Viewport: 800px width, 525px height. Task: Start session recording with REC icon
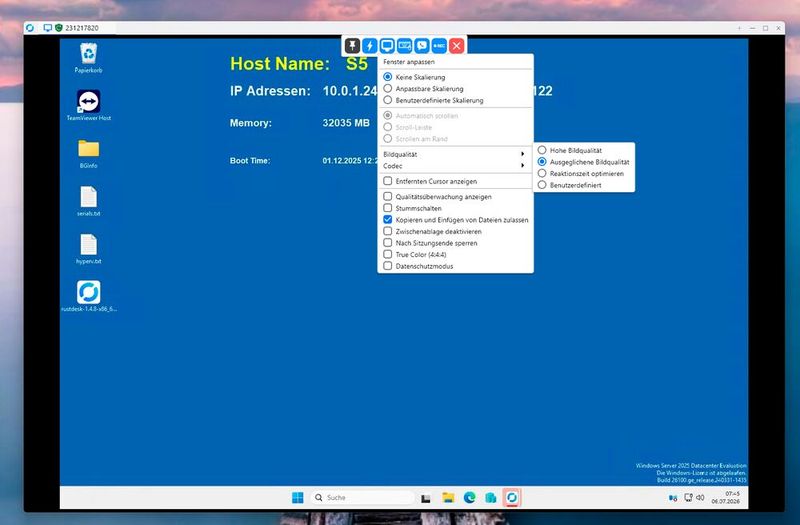click(439, 46)
